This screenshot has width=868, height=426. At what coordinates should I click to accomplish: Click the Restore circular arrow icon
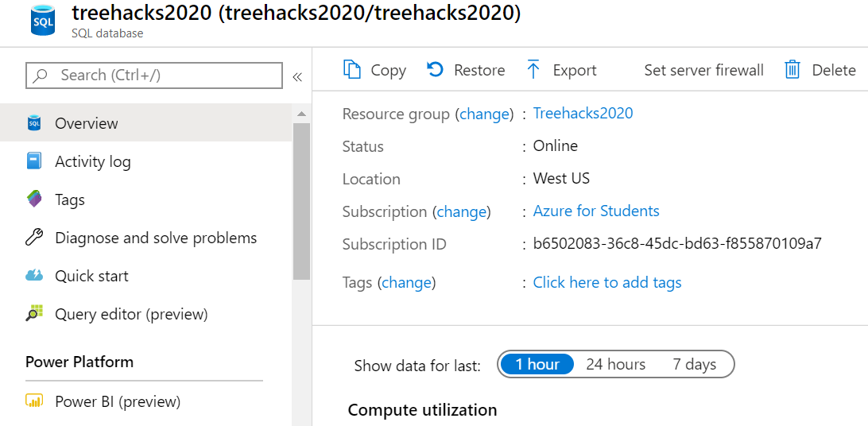point(435,69)
